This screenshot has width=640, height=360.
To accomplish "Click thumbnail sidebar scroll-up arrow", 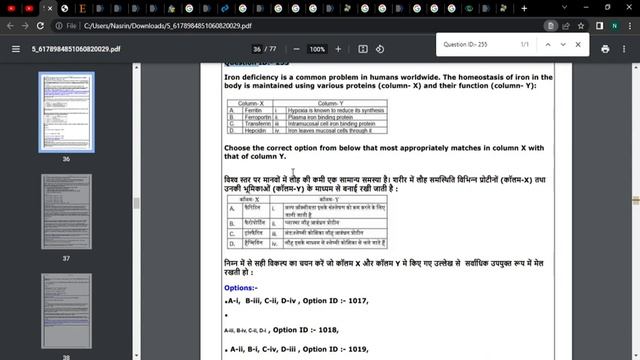I will [x=137, y=67].
